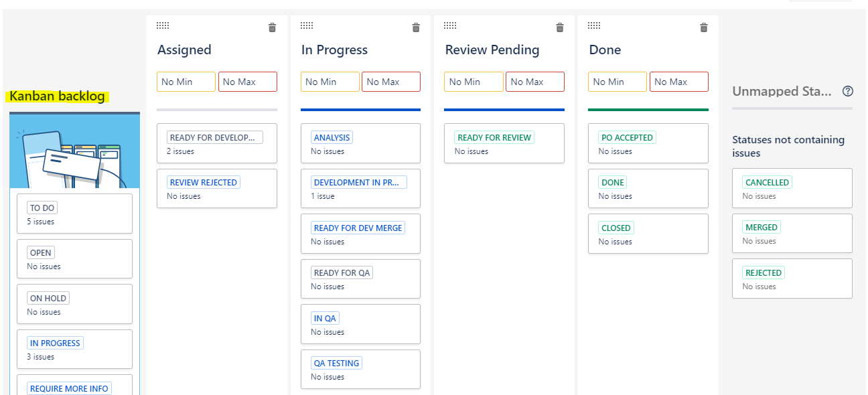The image size is (868, 395).
Task: Select the REVIEW REJECTED status card
Action: click(x=217, y=188)
